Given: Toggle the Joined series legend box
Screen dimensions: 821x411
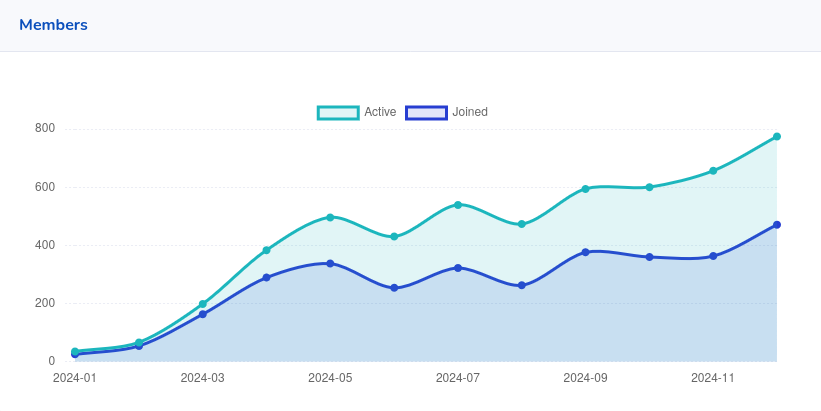Looking at the screenshot, I should (426, 112).
